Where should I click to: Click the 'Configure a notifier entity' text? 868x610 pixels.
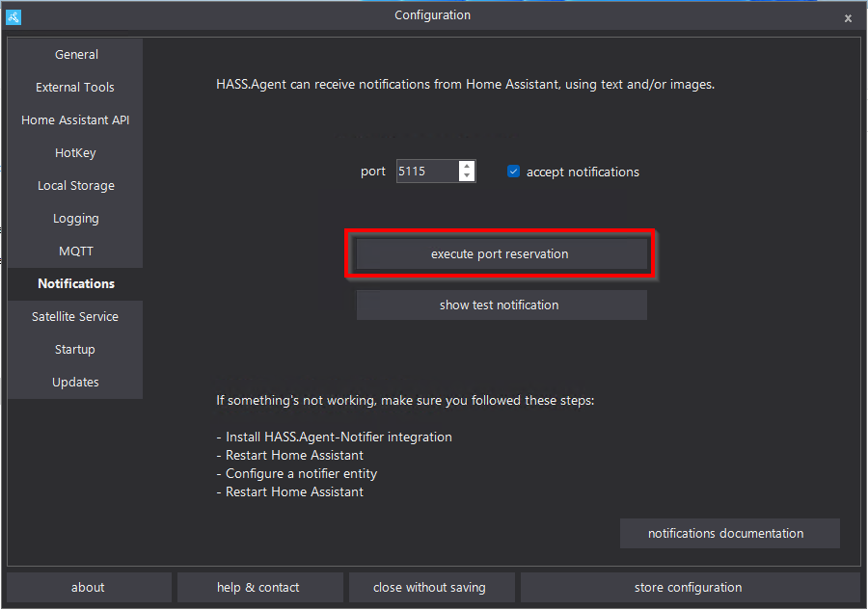pyautogui.click(x=301, y=474)
